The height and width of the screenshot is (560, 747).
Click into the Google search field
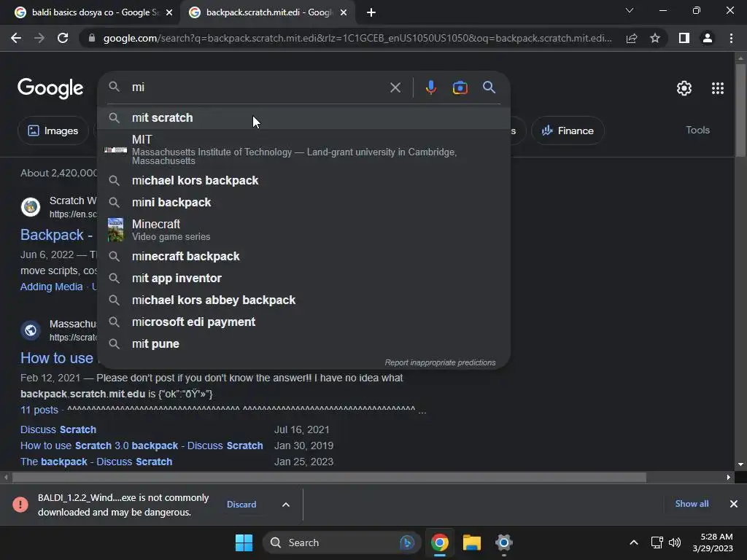[258, 87]
